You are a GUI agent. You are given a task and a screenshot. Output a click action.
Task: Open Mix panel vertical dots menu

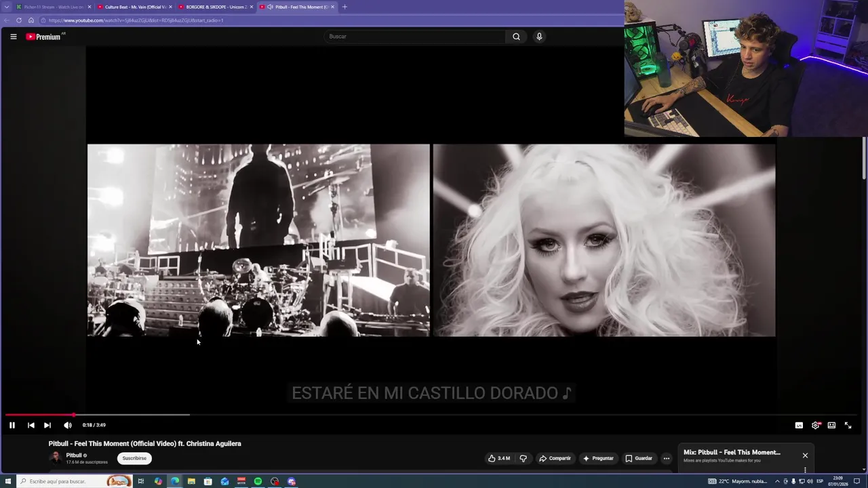[x=805, y=470]
